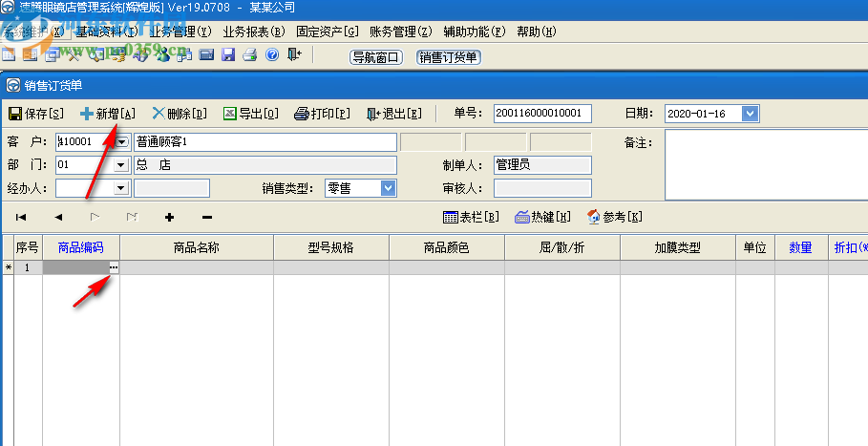Open 客户 code dropdown arrow
868x446 pixels.
click(122, 142)
